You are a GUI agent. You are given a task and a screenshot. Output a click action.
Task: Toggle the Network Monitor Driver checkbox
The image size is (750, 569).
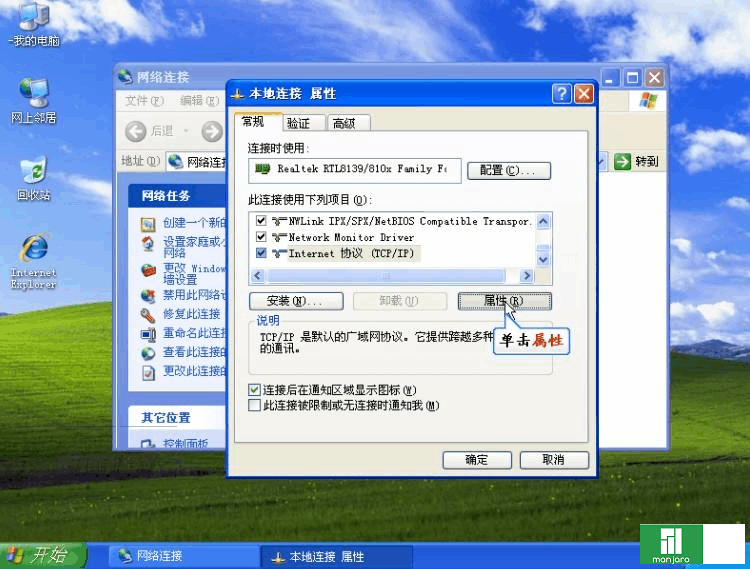tap(261, 237)
